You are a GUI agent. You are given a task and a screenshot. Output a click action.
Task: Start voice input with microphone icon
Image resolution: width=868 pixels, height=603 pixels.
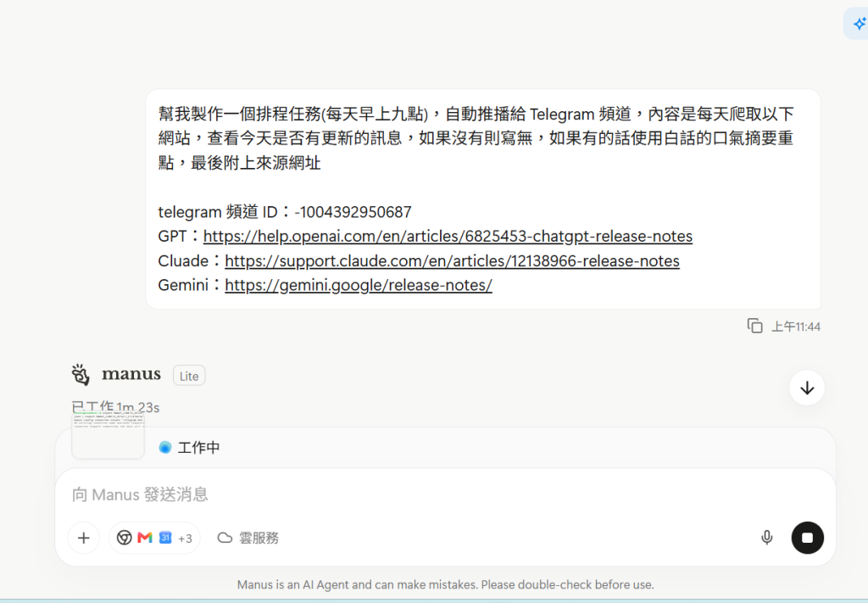(766, 538)
